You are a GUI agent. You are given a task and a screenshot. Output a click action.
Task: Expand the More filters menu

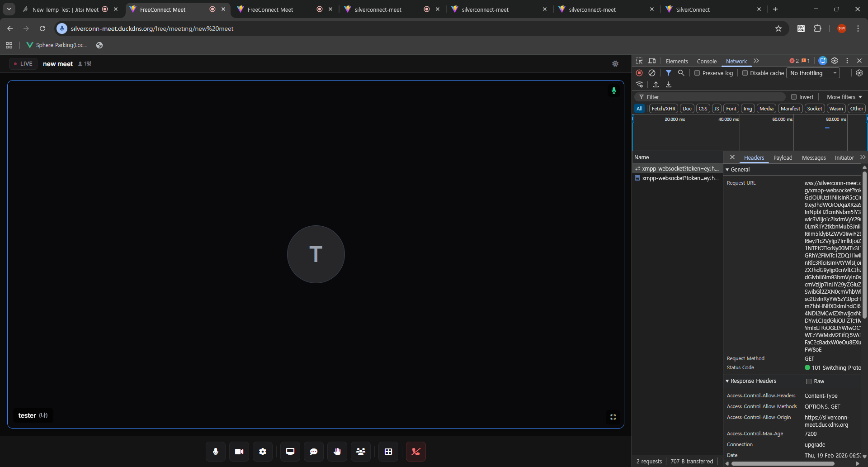click(844, 97)
